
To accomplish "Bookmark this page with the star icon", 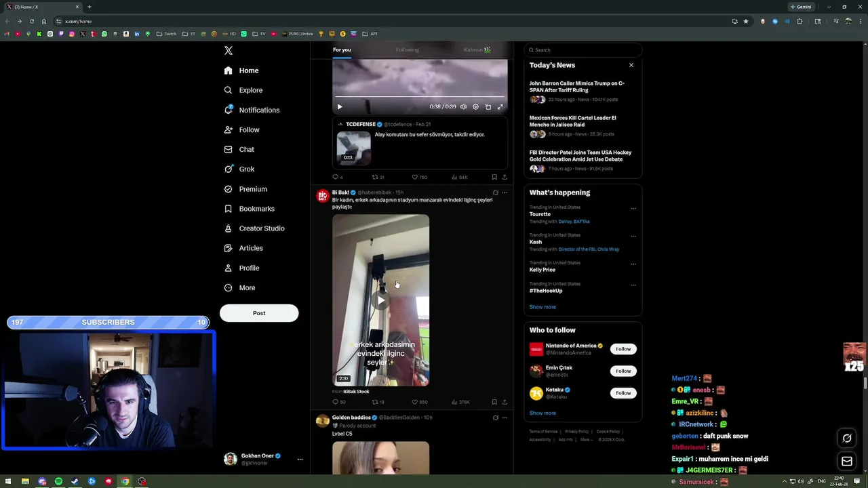I will click(x=746, y=21).
